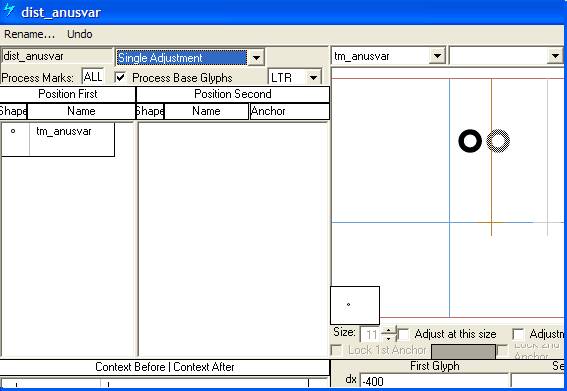Image resolution: width=567 pixels, height=391 pixels.
Task: Click the First Glyph column label
Action: (435, 366)
